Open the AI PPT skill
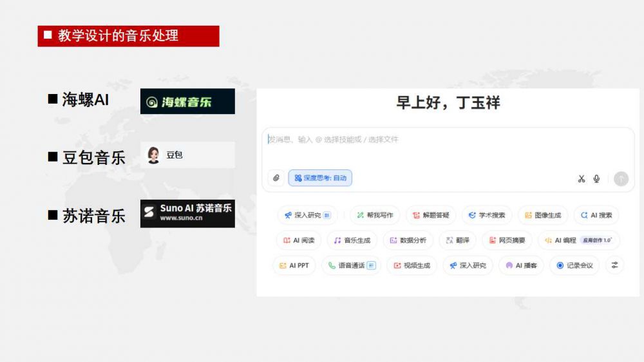 coord(294,265)
